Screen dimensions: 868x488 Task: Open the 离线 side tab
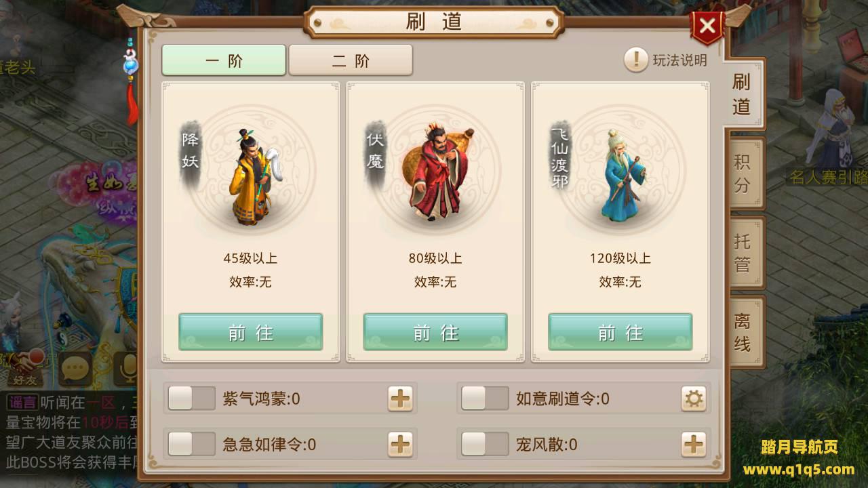point(744,332)
